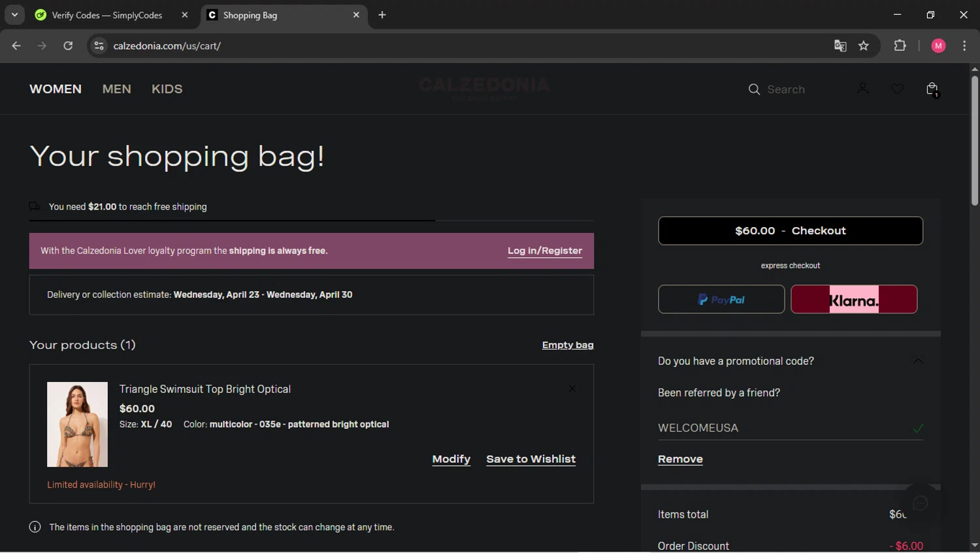Pay with Klarna express checkout
Viewport: 980px width, 553px height.
pos(854,299)
